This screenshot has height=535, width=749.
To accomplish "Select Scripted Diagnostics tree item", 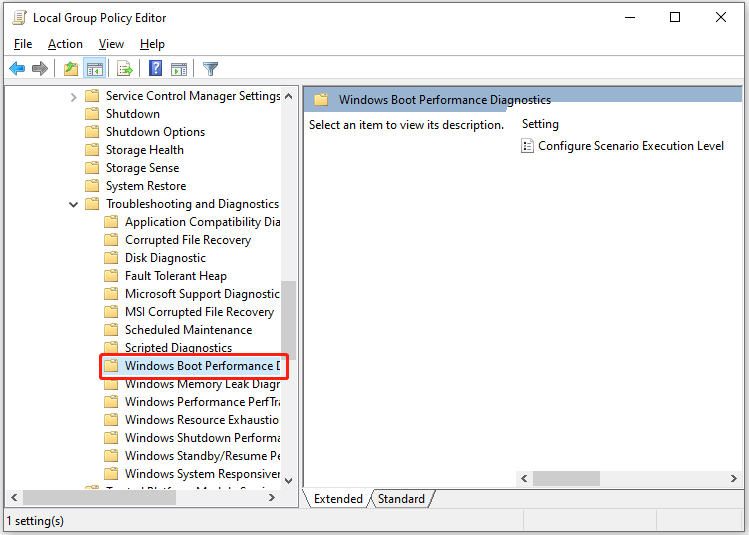I will tap(178, 348).
